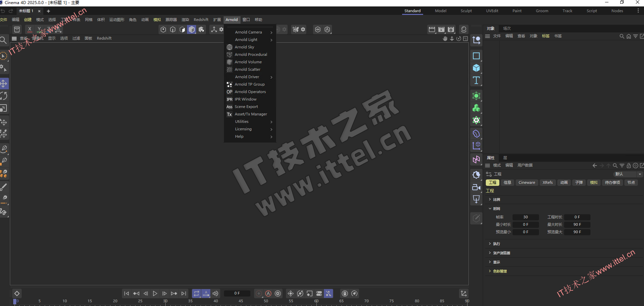Open the Redshift main menu
Viewport: 644px width, 306px height.
pyautogui.click(x=201, y=20)
